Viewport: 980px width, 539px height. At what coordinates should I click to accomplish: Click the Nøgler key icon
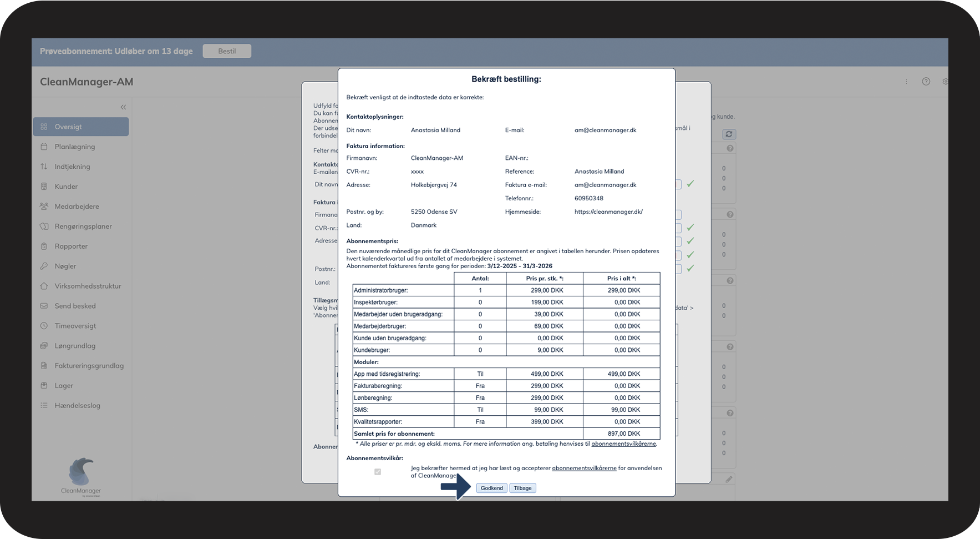coord(44,266)
